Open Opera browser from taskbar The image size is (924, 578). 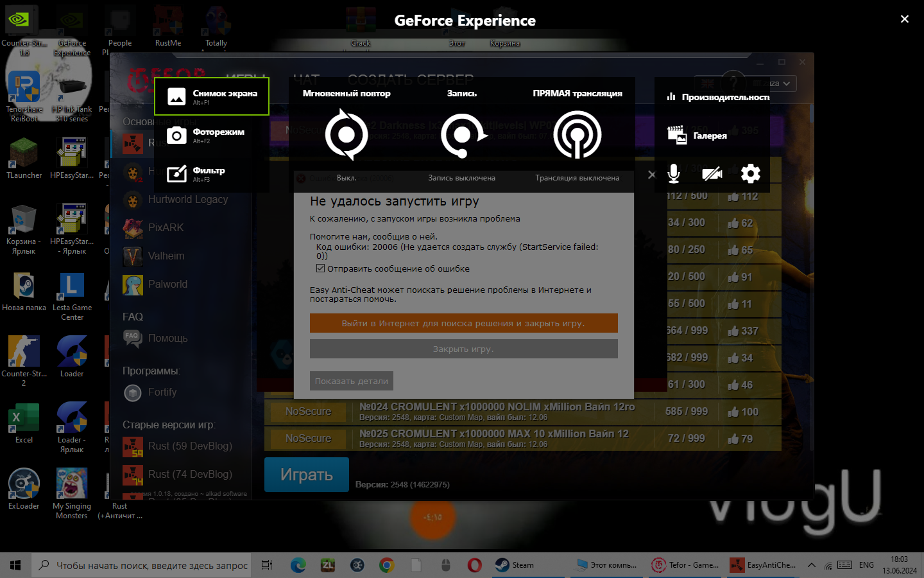475,565
